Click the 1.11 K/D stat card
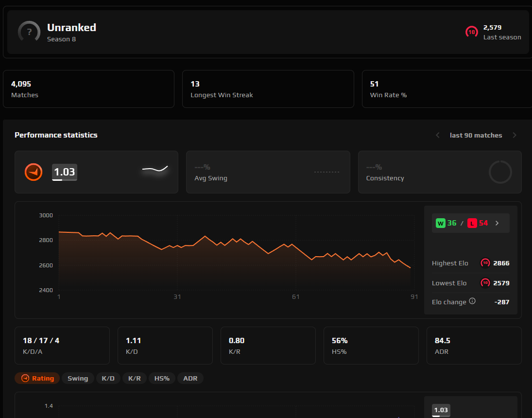 (x=165, y=346)
